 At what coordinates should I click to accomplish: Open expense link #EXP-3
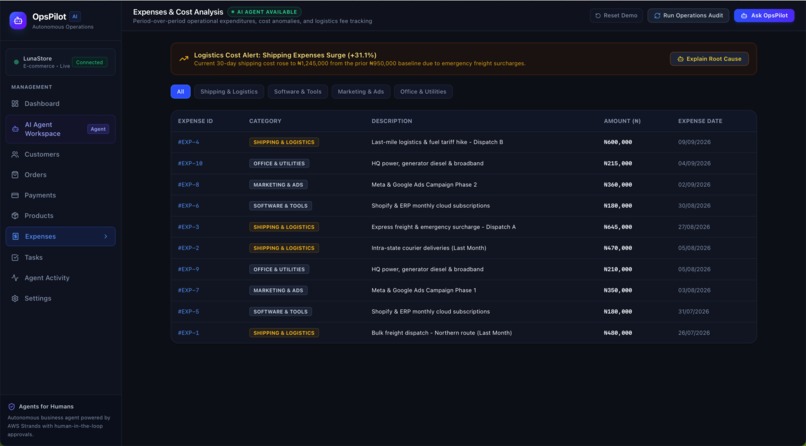[x=189, y=227]
